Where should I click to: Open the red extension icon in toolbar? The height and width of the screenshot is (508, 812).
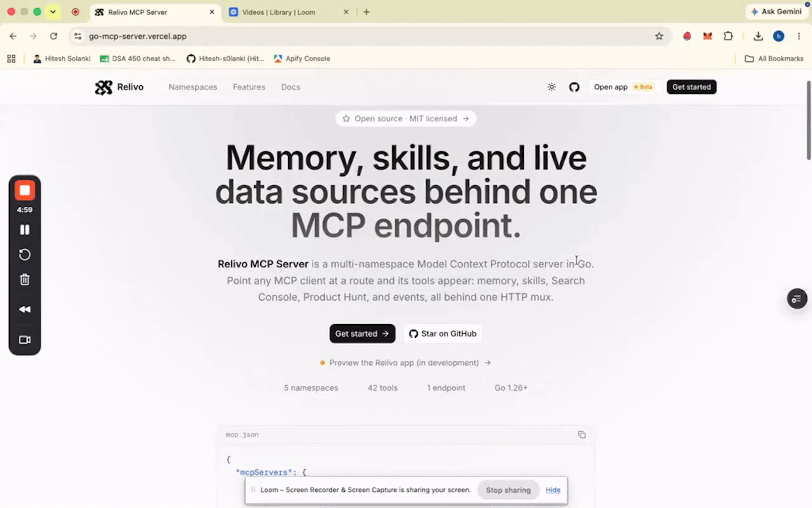click(687, 36)
